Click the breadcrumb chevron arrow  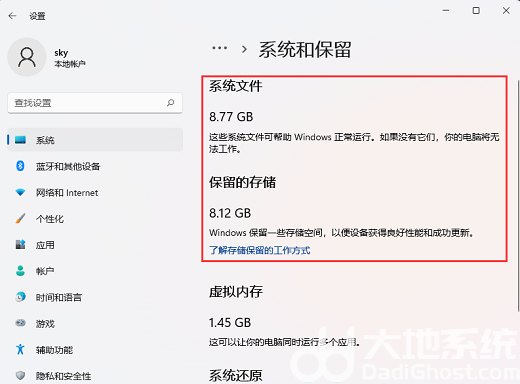point(244,49)
